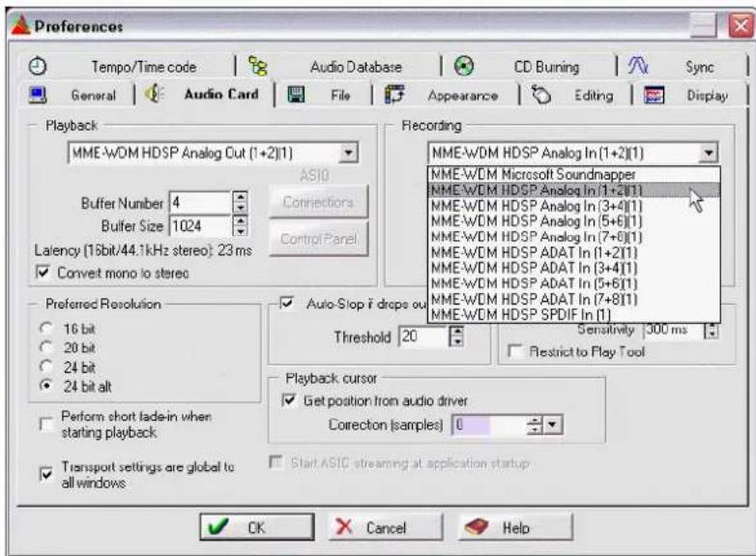Enable short fade-in when starting playback
The image size is (756, 556).
[x=46, y=424]
